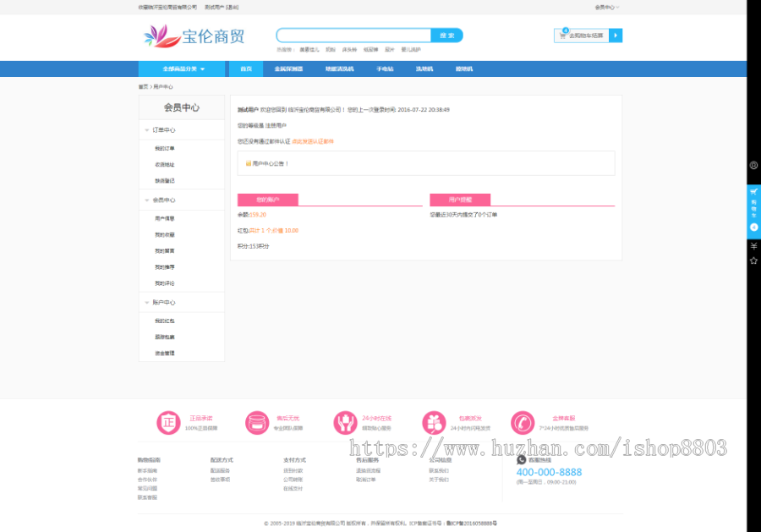This screenshot has height=532, width=761.
Task: Open the blue cart panel in right sidebar
Action: (x=753, y=211)
